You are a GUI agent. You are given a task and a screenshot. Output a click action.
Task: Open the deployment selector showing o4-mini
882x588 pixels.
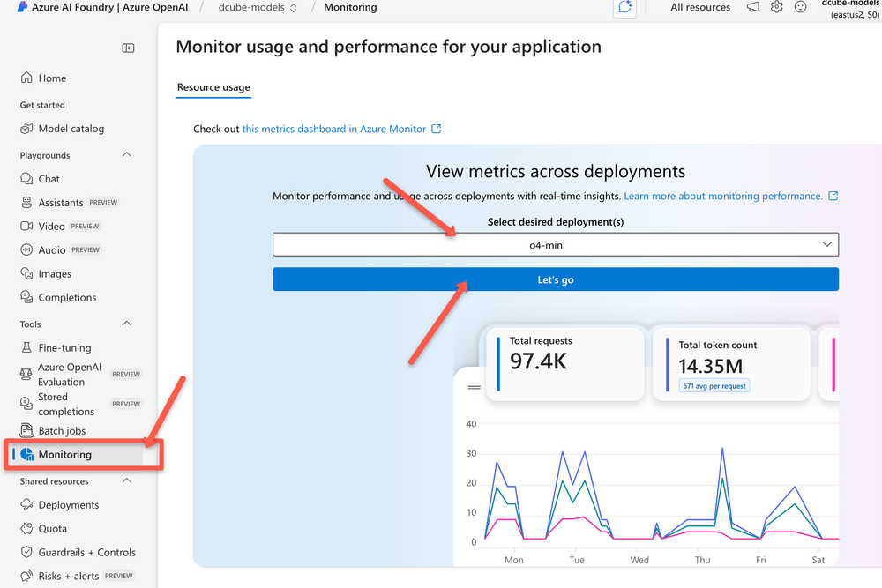(556, 244)
